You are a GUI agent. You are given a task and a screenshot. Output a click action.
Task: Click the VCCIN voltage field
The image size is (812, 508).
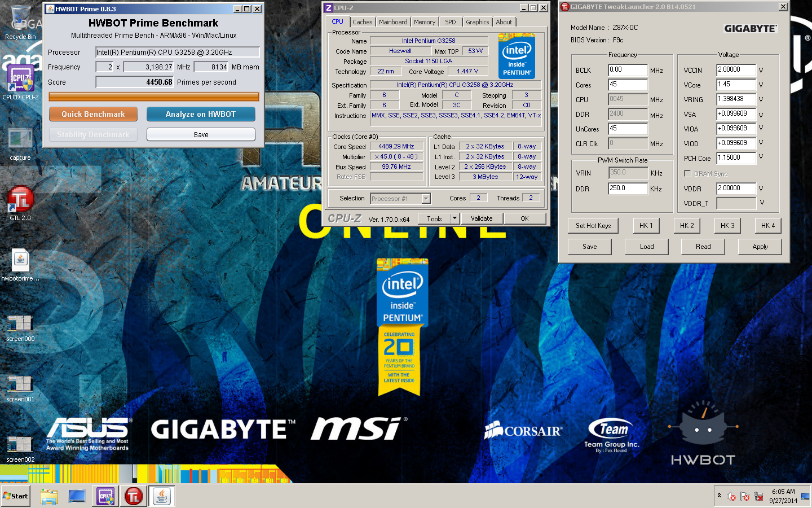pyautogui.click(x=736, y=70)
